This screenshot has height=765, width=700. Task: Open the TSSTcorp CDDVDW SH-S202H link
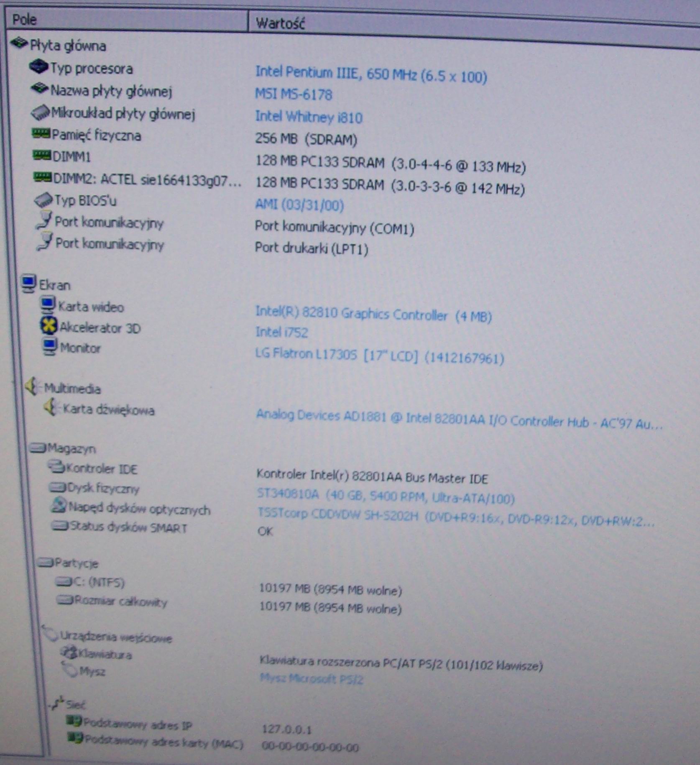(x=456, y=517)
